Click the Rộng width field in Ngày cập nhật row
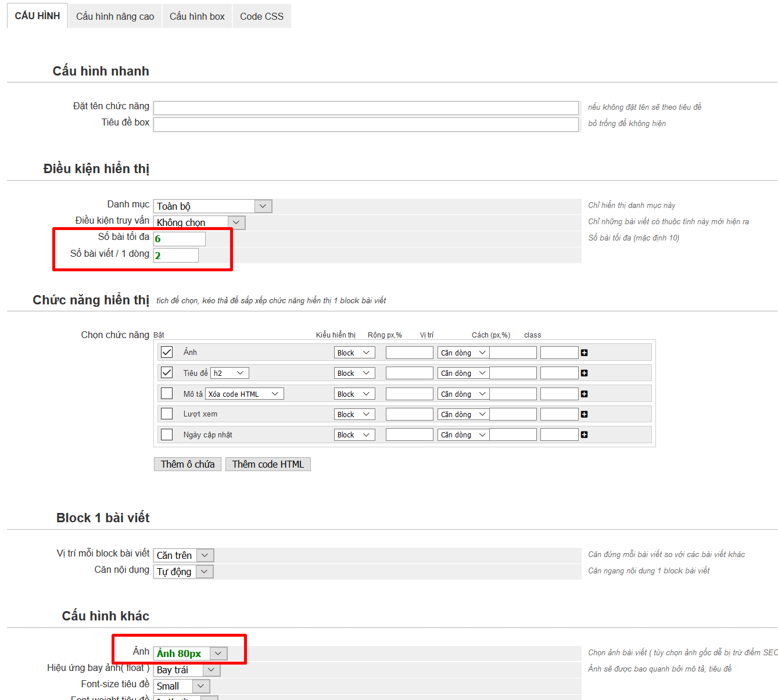Viewport: 778px width, 700px height. (410, 435)
